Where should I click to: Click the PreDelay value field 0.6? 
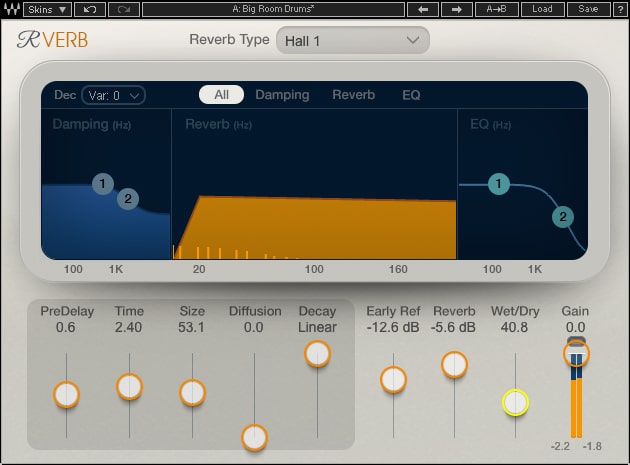pos(66,327)
